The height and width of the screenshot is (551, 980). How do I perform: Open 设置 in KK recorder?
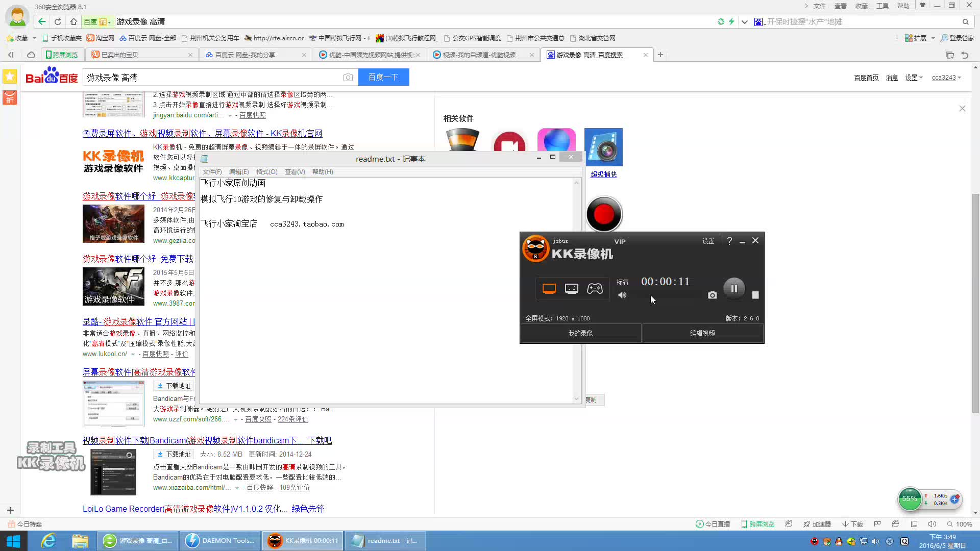[708, 241]
